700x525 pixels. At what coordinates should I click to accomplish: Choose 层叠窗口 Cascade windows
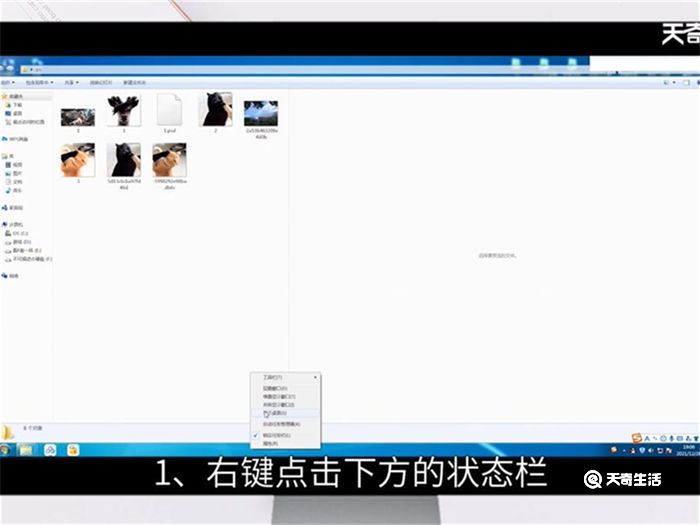(x=285, y=388)
